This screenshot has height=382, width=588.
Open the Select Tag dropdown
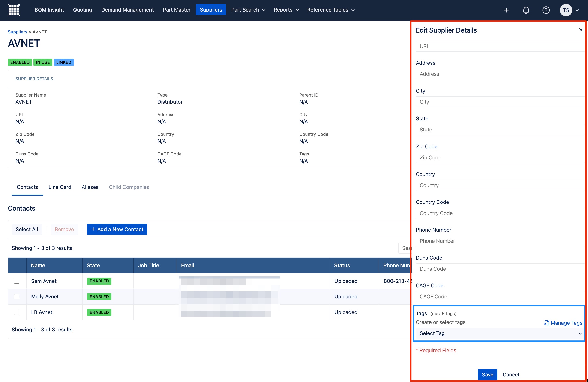[x=500, y=333]
